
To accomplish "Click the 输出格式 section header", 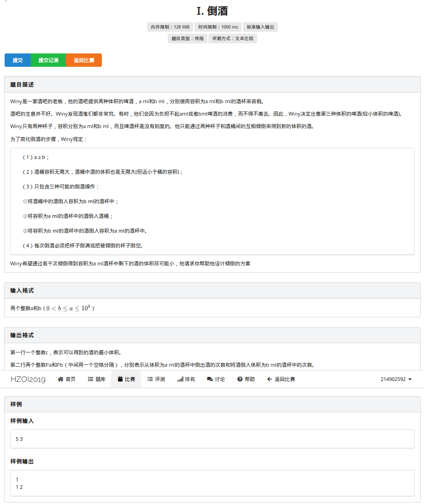I will [x=212, y=335].
